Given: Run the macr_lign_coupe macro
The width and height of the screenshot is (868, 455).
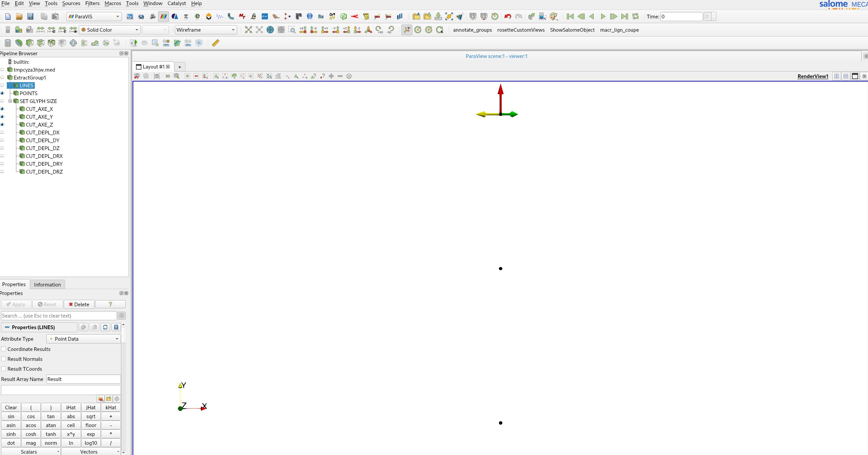Looking at the screenshot, I should pos(619,30).
